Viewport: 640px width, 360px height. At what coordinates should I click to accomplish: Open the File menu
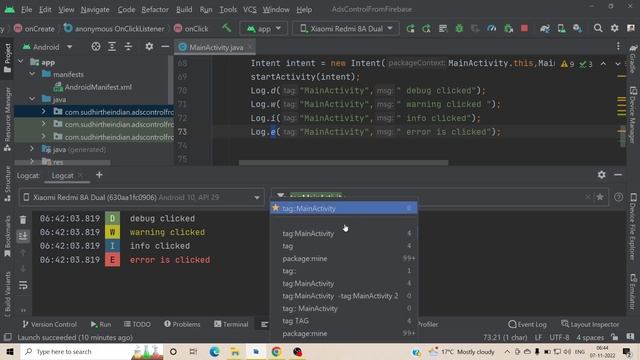27,9
